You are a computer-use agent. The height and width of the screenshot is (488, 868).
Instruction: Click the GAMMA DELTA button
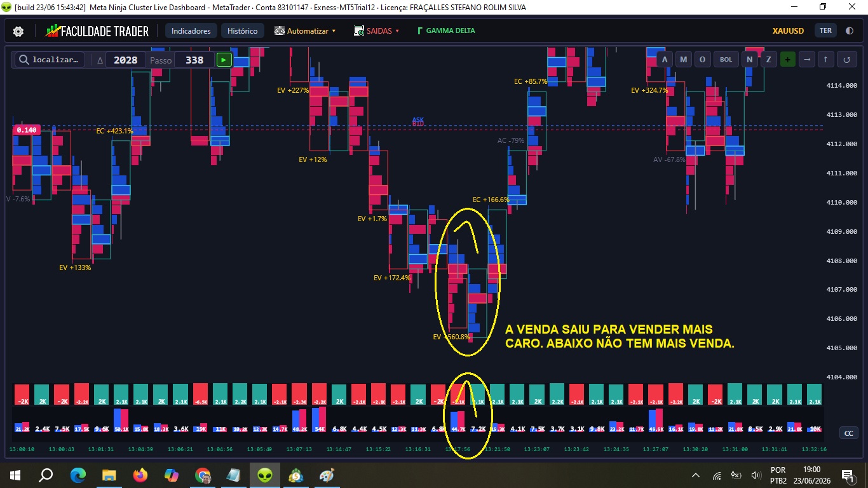pyautogui.click(x=446, y=30)
